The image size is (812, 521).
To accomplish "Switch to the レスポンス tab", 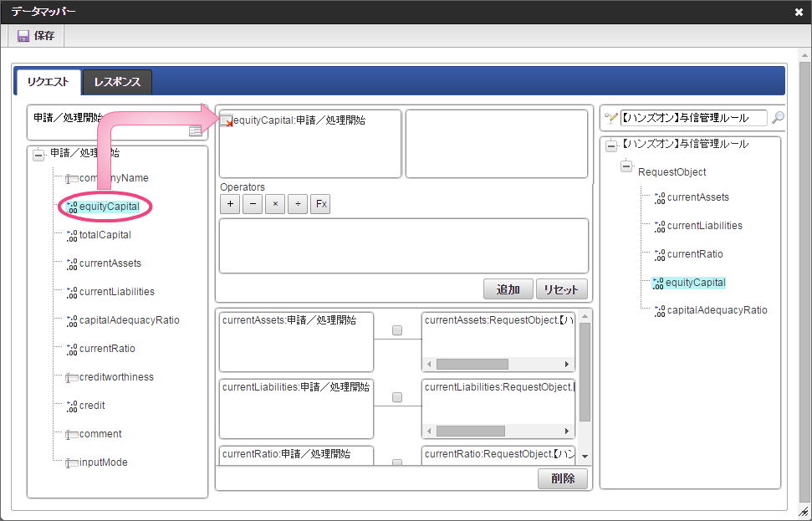I will click(118, 82).
